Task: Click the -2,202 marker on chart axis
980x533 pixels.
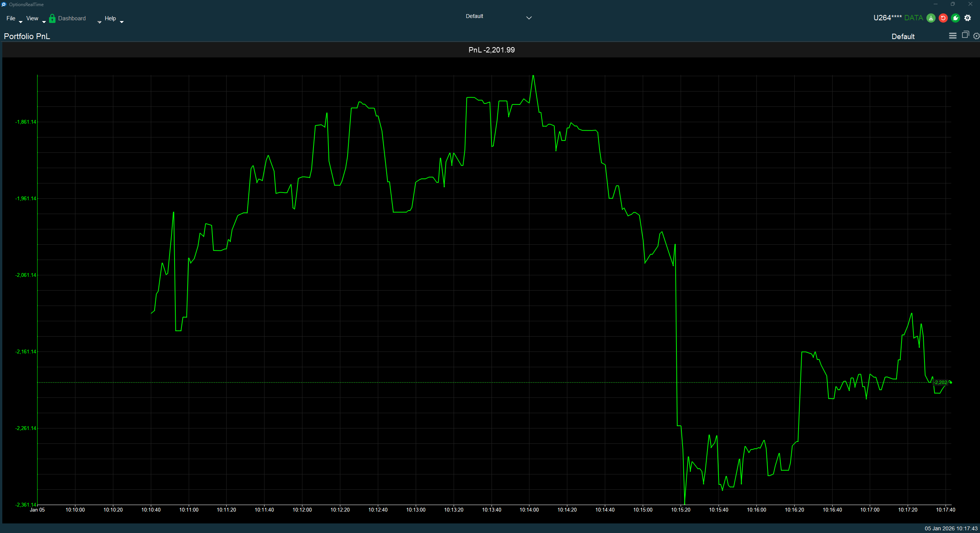Action: (x=941, y=382)
